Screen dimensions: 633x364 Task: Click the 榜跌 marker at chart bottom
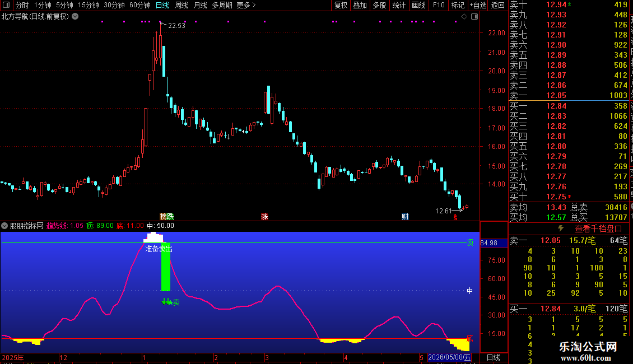pos(167,216)
